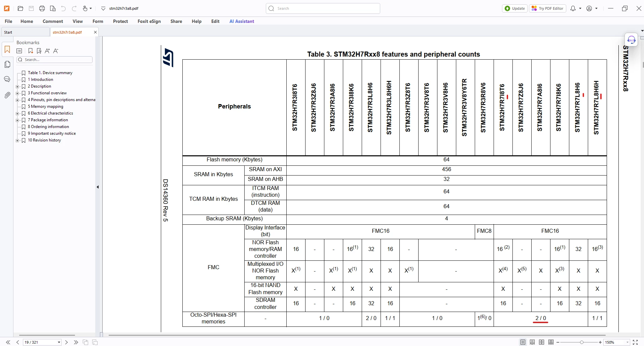Open a file with the folder icon
644x346 pixels.
click(x=21, y=8)
